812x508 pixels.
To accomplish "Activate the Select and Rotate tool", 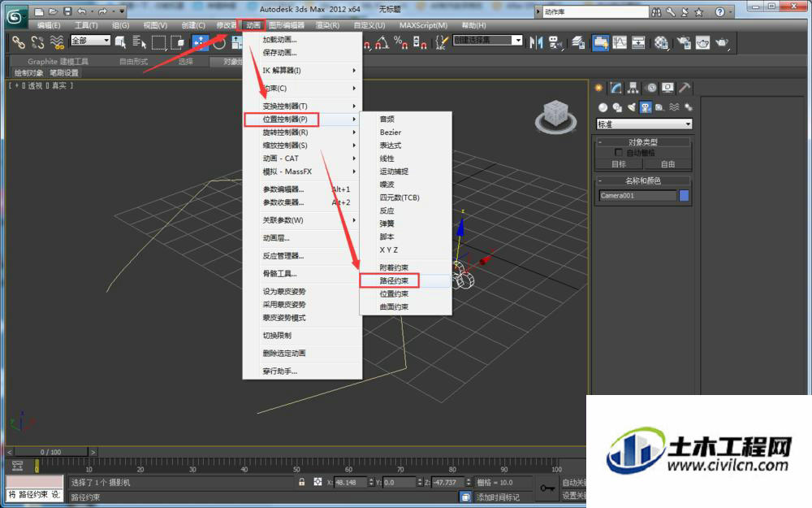I will click(x=219, y=42).
